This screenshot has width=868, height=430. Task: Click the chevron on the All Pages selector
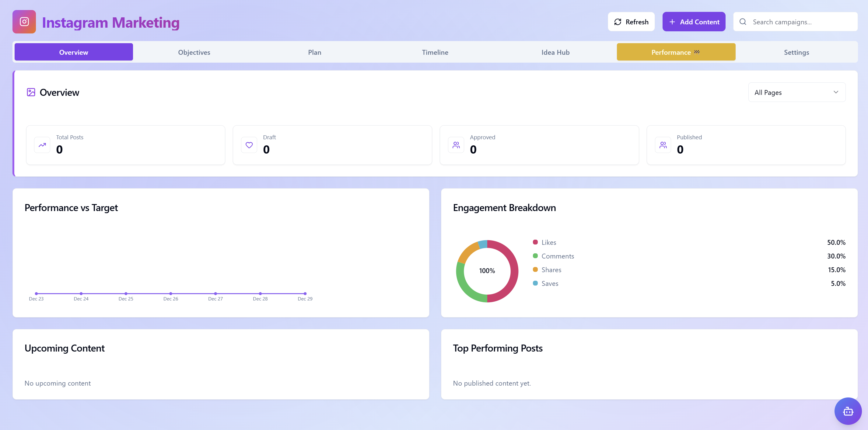click(x=836, y=92)
